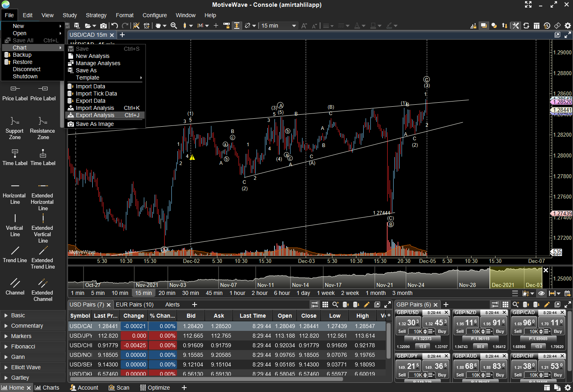Viewport: 573px width, 392px height.
Task: Toggle the wrench and screwdriver tools icon
Action: click(516, 26)
